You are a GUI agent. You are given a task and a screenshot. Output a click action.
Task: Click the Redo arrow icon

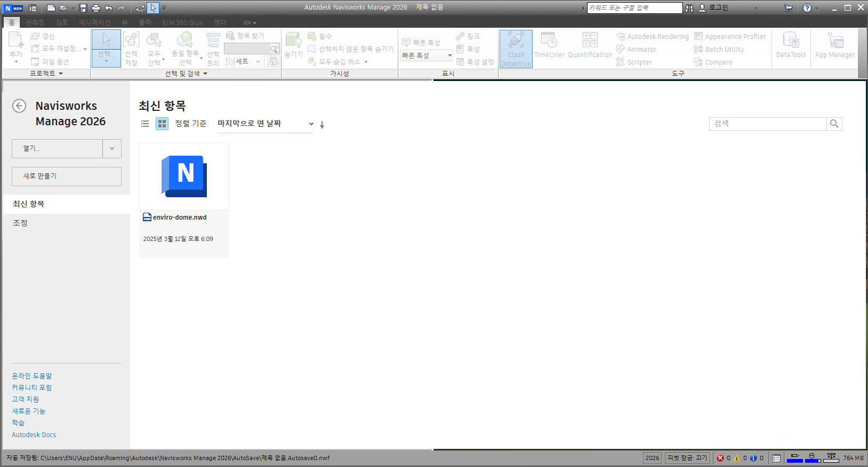[121, 8]
